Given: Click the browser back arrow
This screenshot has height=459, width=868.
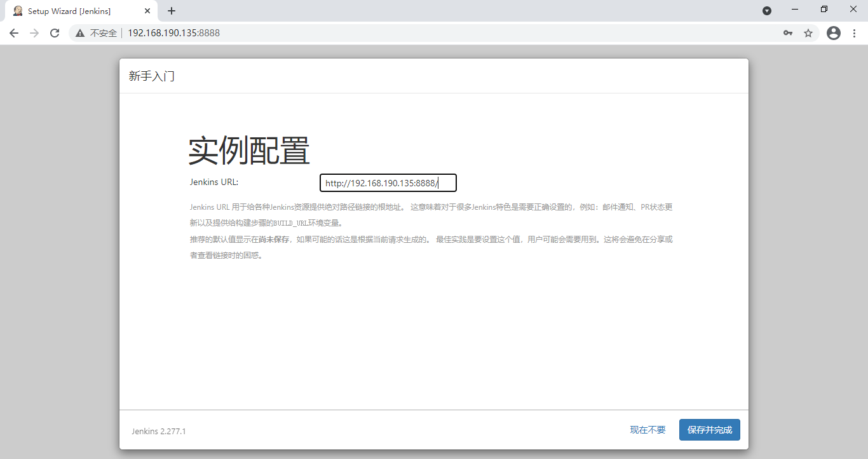Looking at the screenshot, I should tap(14, 33).
